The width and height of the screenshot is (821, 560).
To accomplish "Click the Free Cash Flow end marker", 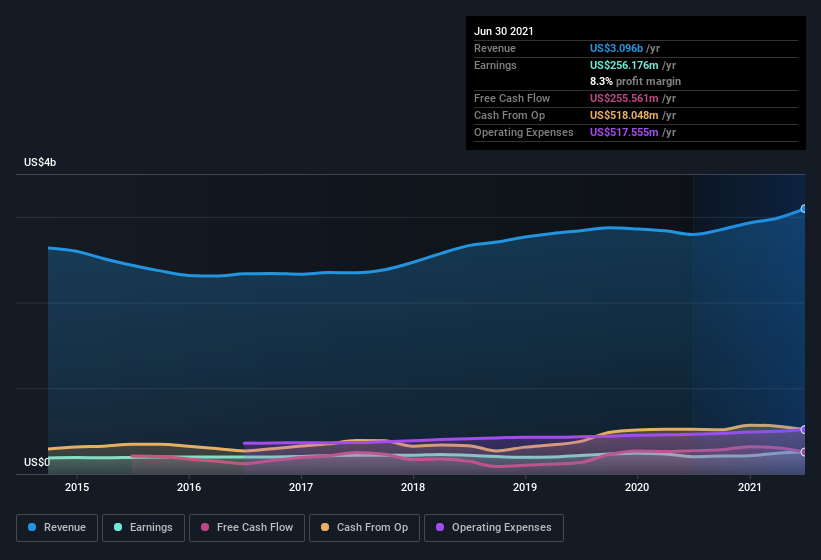I will tap(804, 452).
